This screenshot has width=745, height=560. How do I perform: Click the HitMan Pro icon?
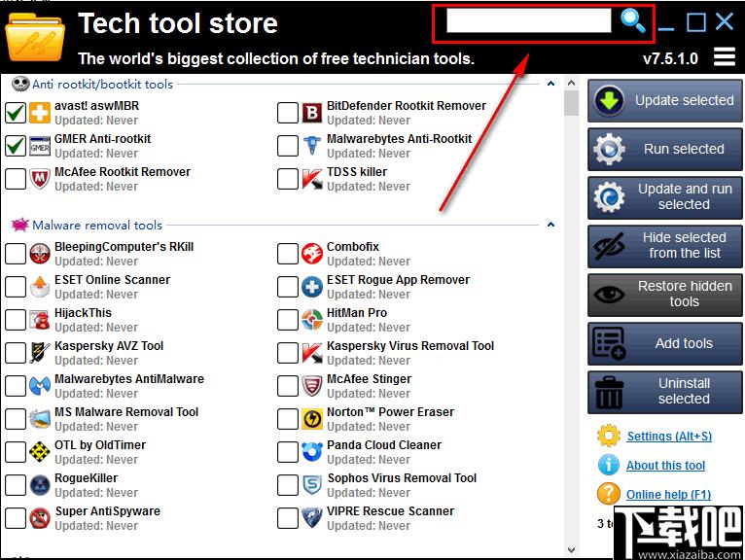[x=312, y=320]
